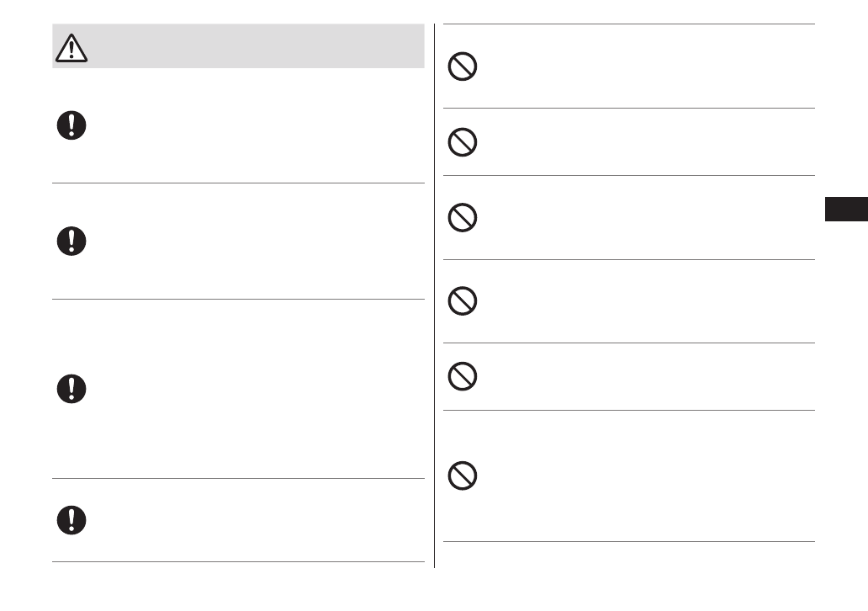Click the blank text area beside the fourth prohibition icon
868x611 pixels.
pos(639,301)
